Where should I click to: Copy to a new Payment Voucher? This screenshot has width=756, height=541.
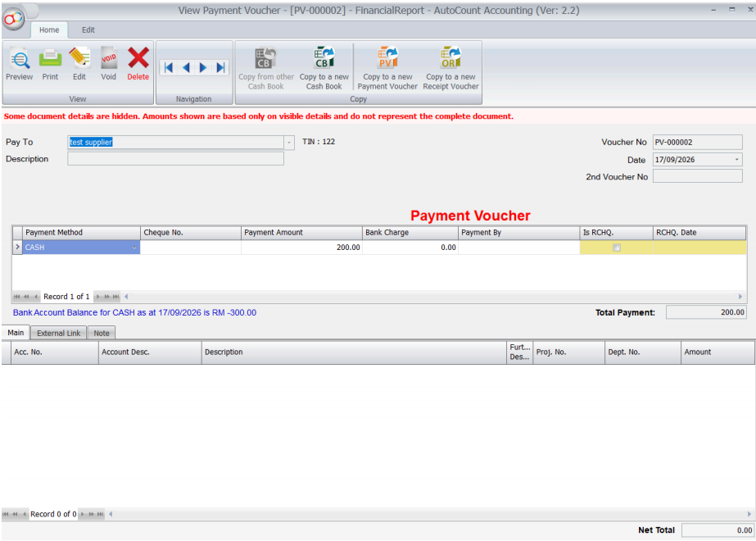point(387,69)
